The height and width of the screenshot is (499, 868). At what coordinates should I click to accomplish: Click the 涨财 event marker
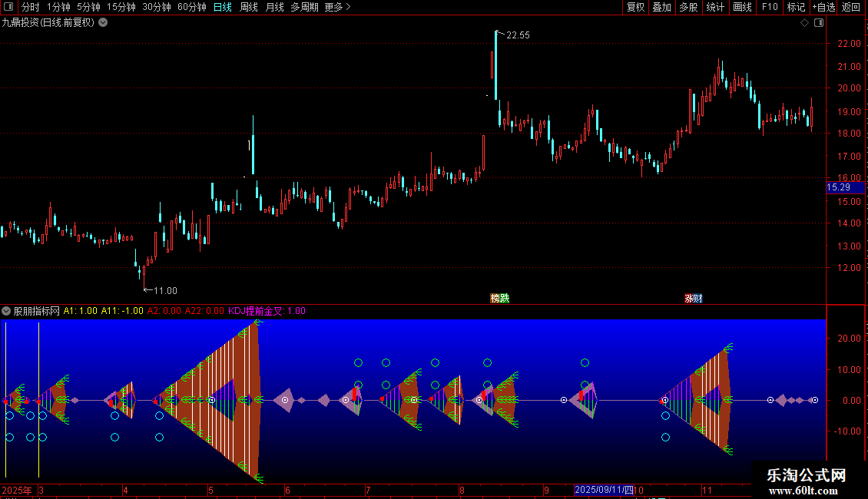(694, 298)
